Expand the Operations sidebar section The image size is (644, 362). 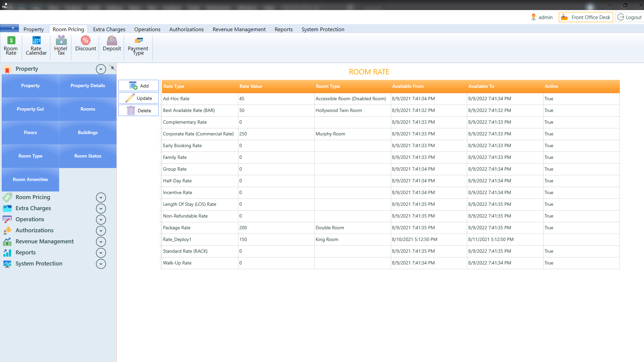point(101,220)
